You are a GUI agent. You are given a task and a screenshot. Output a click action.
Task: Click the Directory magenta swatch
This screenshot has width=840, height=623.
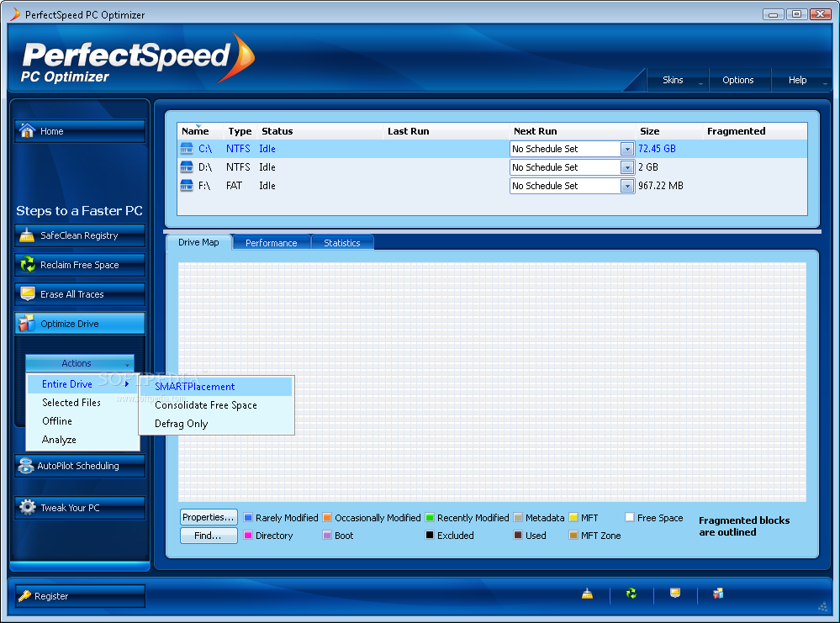pos(248,536)
